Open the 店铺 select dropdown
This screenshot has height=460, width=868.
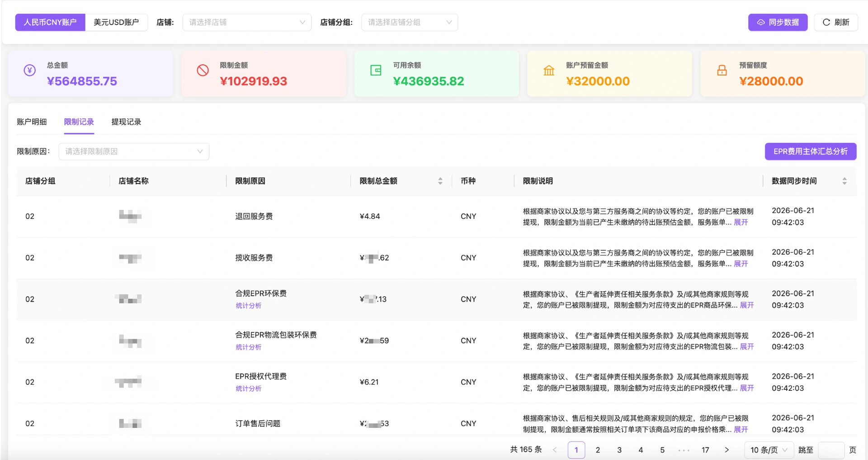tap(247, 22)
